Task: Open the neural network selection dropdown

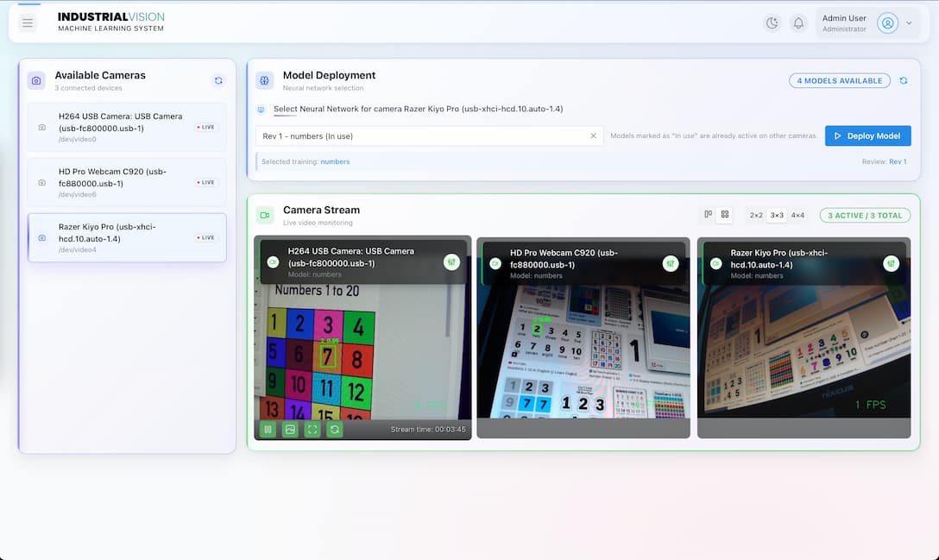Action: tap(414, 135)
